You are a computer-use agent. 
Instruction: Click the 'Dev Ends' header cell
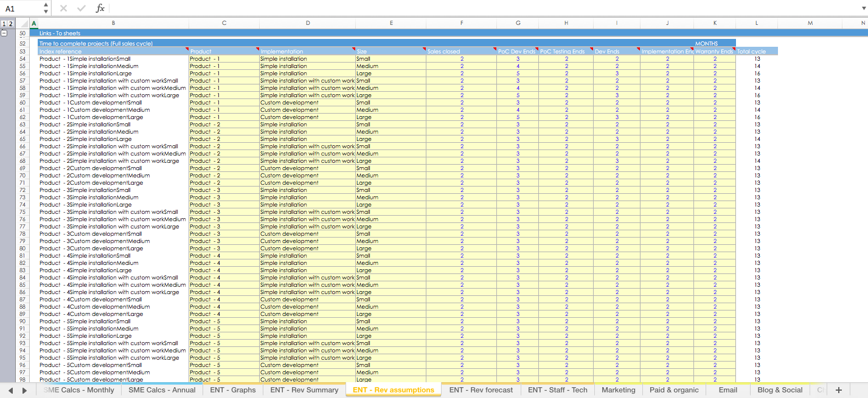[616, 52]
